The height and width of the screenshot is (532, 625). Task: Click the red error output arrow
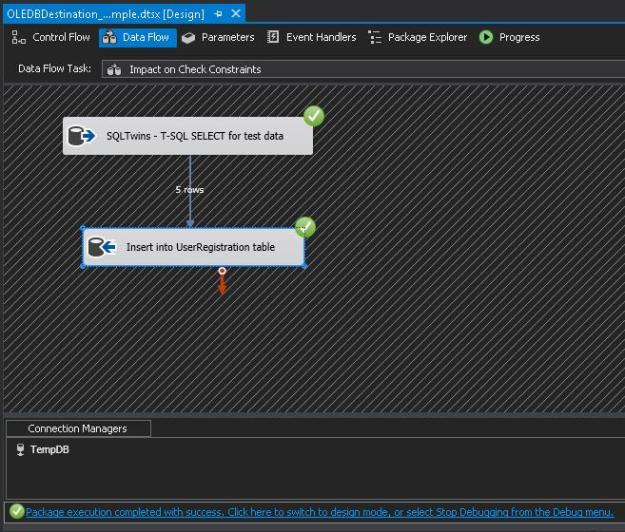(x=222, y=283)
